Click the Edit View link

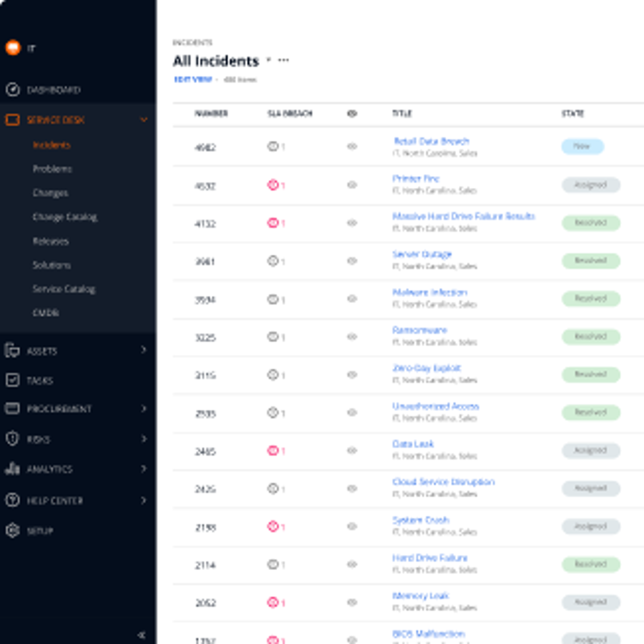coord(193,79)
